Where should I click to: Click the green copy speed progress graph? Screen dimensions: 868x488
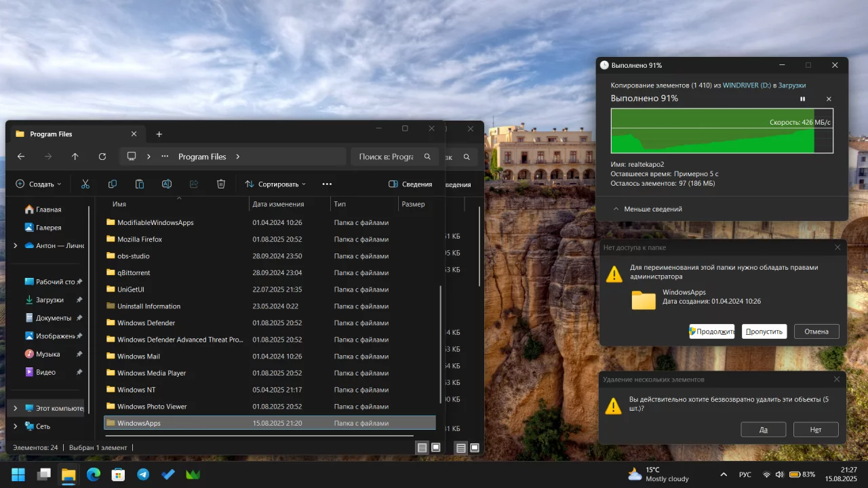pyautogui.click(x=722, y=131)
